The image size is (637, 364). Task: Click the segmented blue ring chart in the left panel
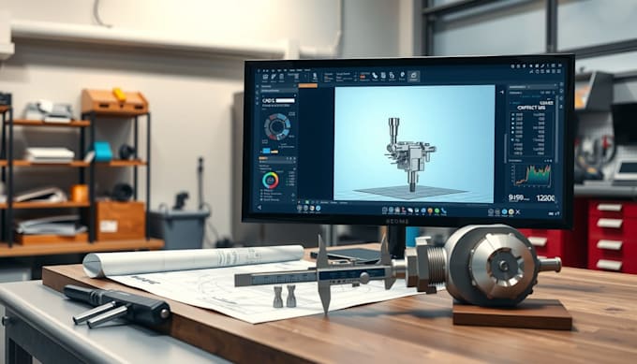277,126
